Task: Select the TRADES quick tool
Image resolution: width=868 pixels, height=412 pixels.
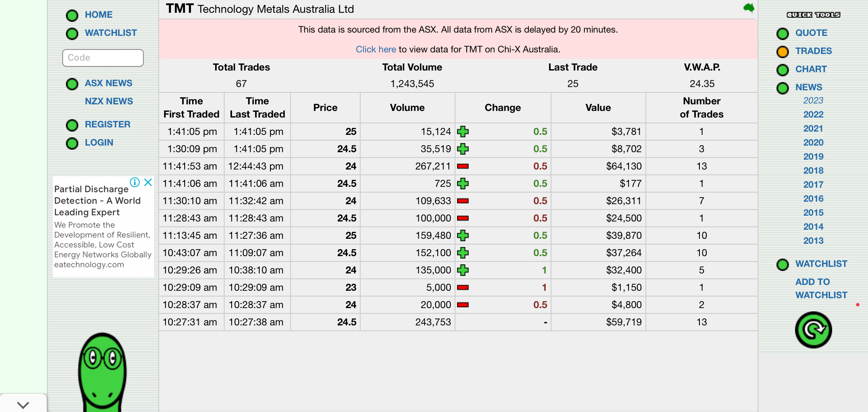Action: point(814,51)
